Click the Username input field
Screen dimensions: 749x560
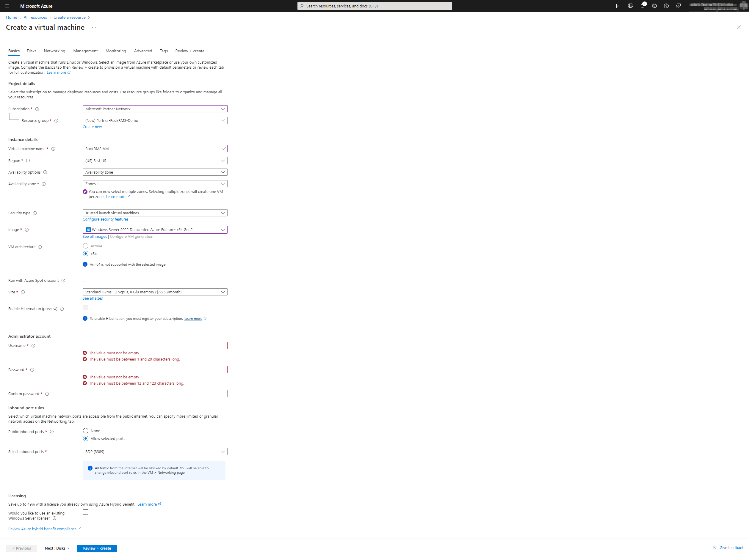pos(155,345)
